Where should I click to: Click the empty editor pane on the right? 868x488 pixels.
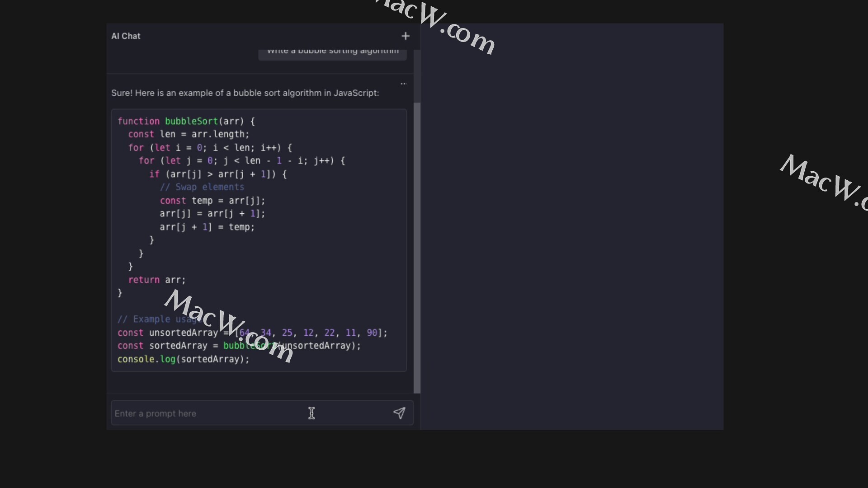[572, 226]
